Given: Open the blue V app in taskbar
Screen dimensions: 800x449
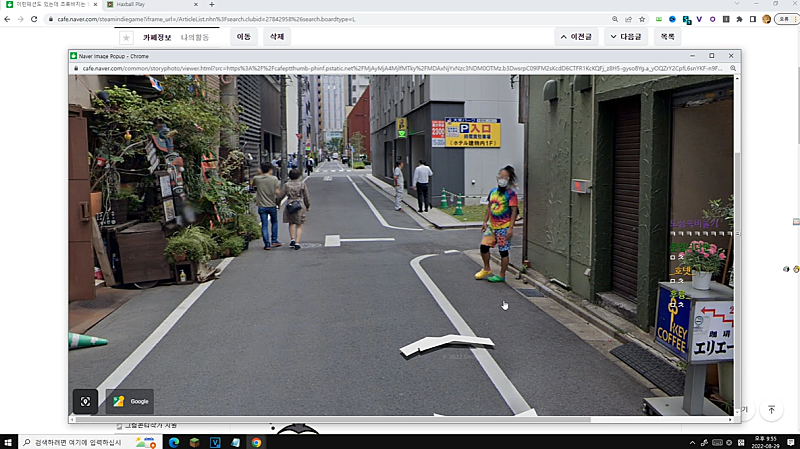Looking at the screenshot, I should [215, 442].
